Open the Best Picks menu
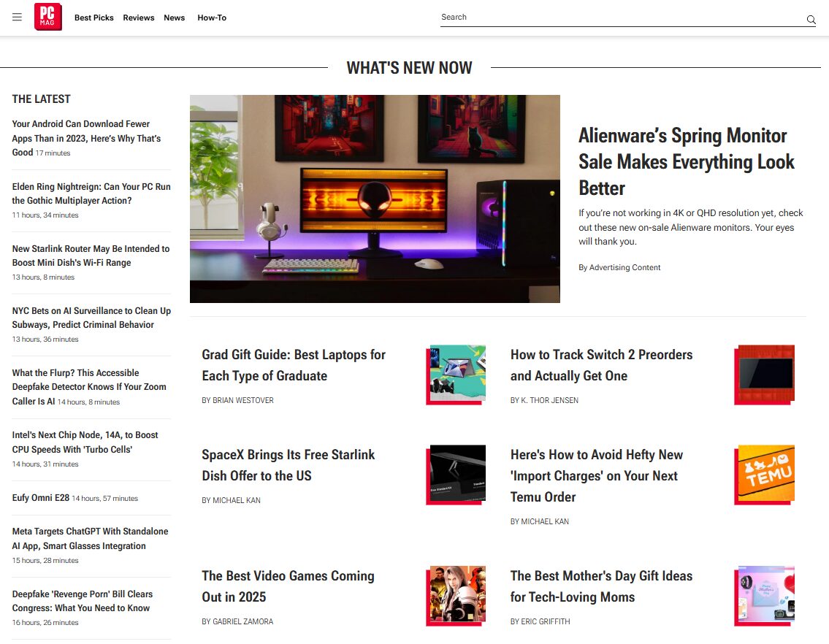Screen dimensions: 829x644 click(x=94, y=18)
